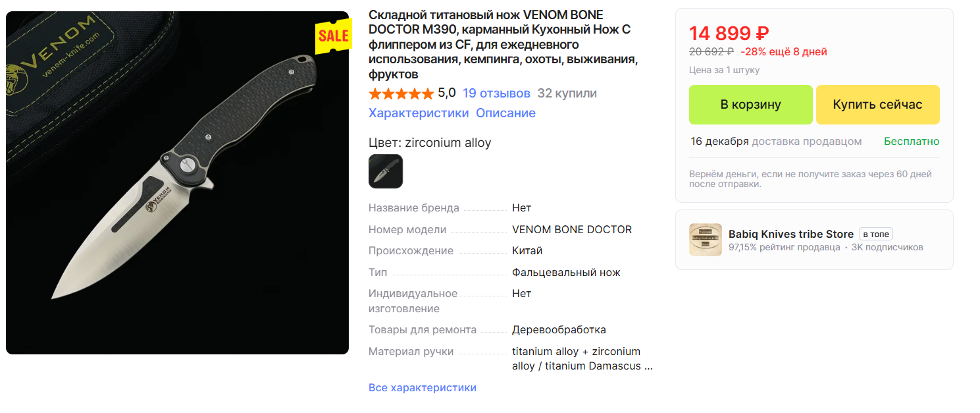Click the yellow SALE badge on image
Viewport: 980px width, 413px height.
point(334,36)
